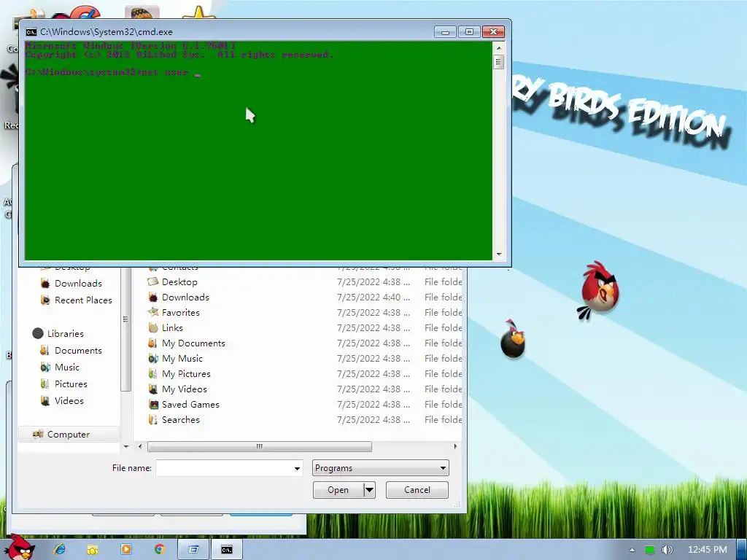Click the Saved Games folder icon
The image size is (747, 560).
[x=153, y=404]
